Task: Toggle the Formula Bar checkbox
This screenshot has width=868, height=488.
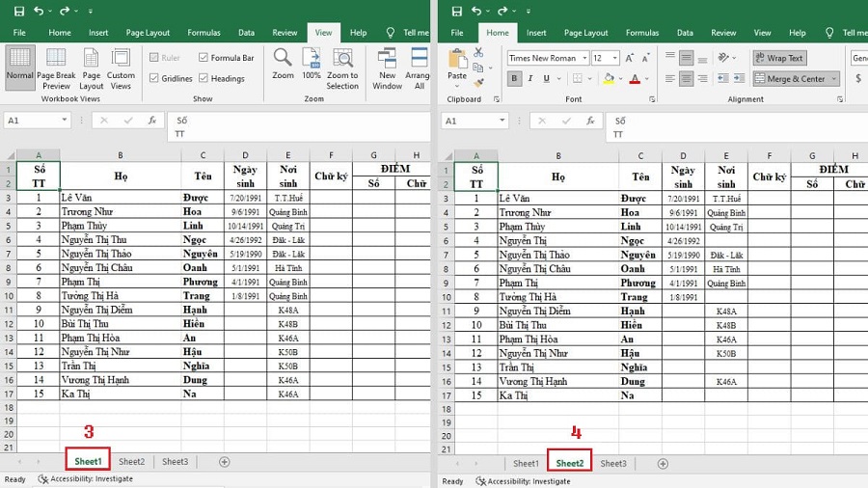Action: (x=203, y=58)
